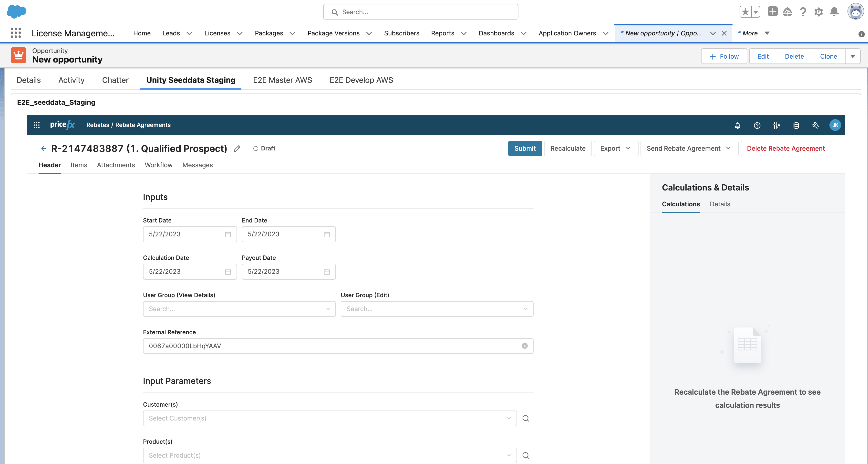Clear the External Reference field value
This screenshot has height=464, width=868.
[525, 346]
